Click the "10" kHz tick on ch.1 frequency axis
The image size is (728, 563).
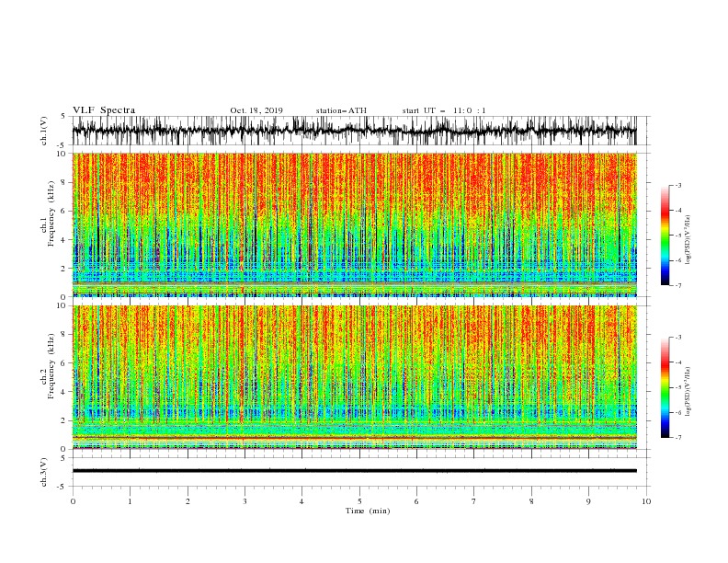[x=63, y=154]
